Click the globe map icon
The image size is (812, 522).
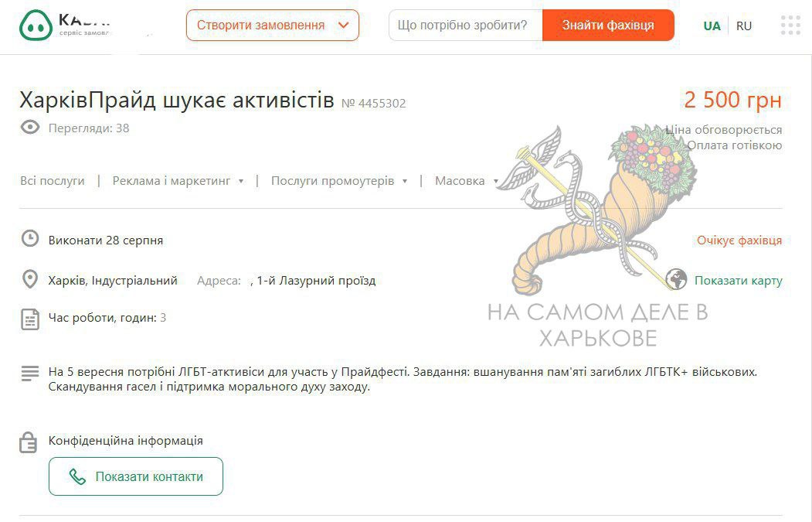coord(676,279)
